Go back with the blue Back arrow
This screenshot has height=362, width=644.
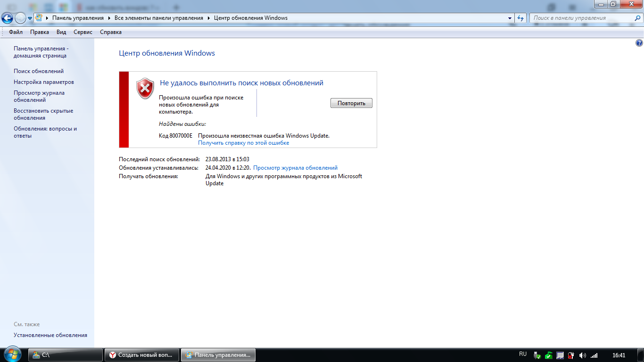click(x=7, y=18)
